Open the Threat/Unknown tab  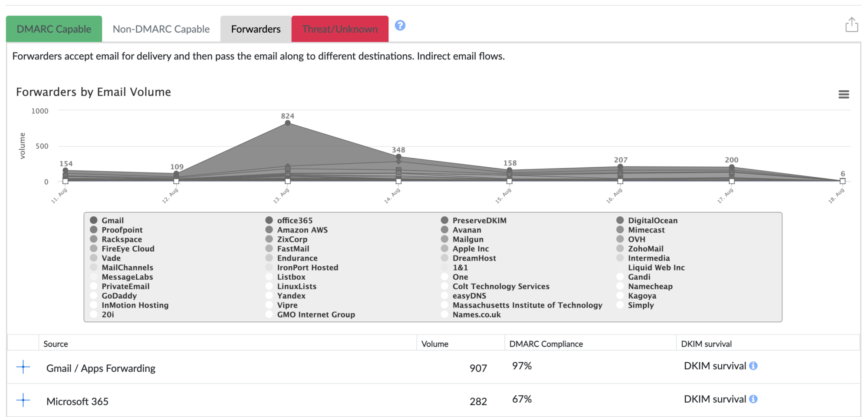pos(340,29)
